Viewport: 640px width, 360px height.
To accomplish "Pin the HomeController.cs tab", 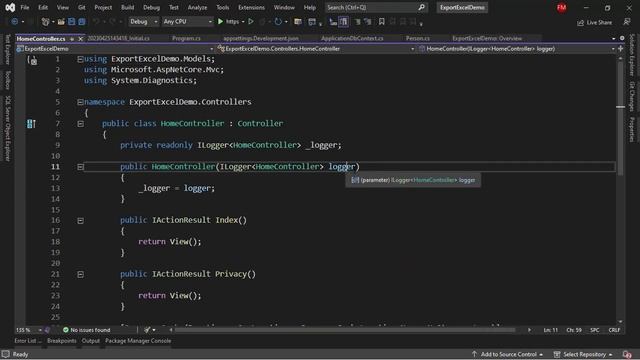I will 72,39.
